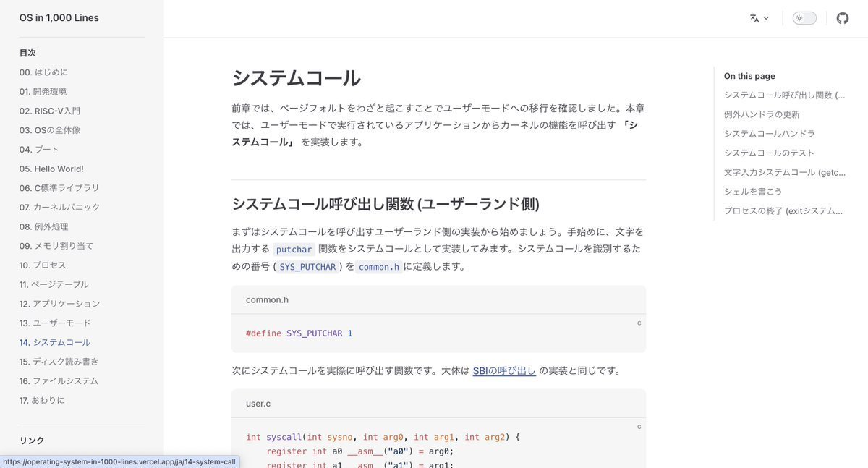Open chapter 15. ディスク読み書き
Screen dimensions: 868x468
coord(59,362)
